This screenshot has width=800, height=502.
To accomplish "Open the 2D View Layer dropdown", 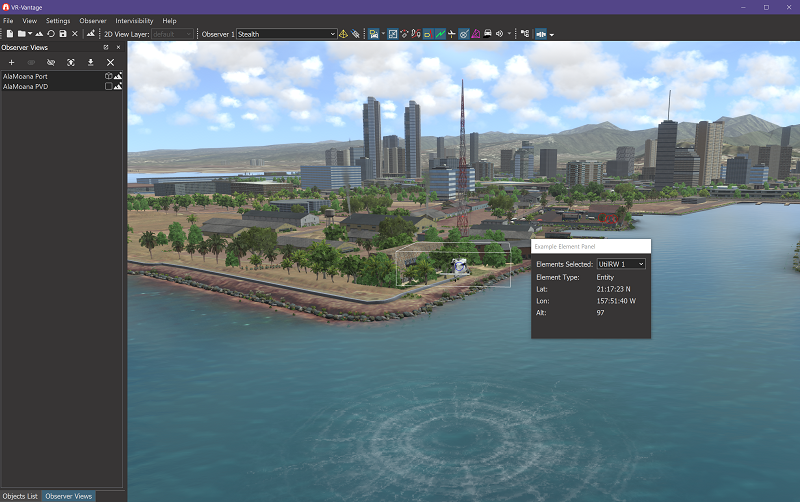I will (172, 34).
